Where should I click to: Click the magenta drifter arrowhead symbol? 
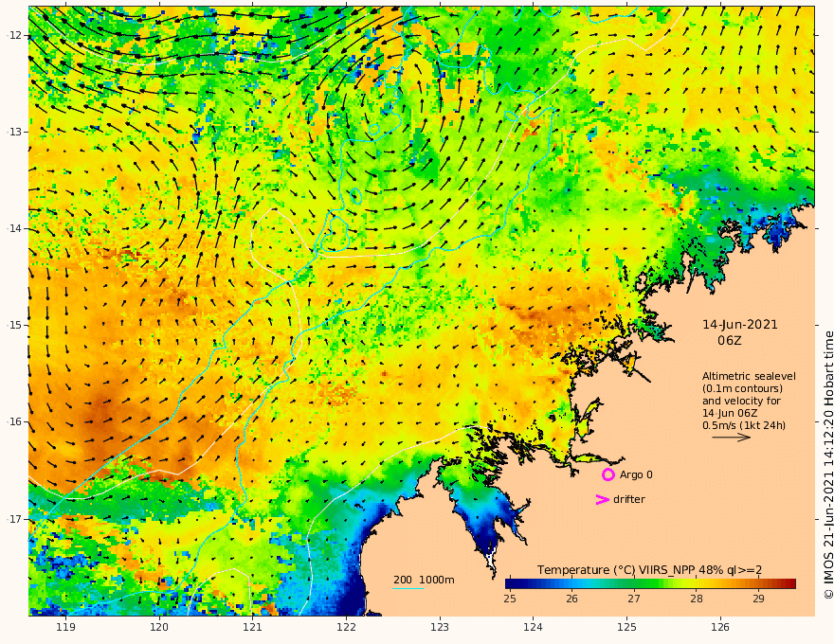point(602,499)
